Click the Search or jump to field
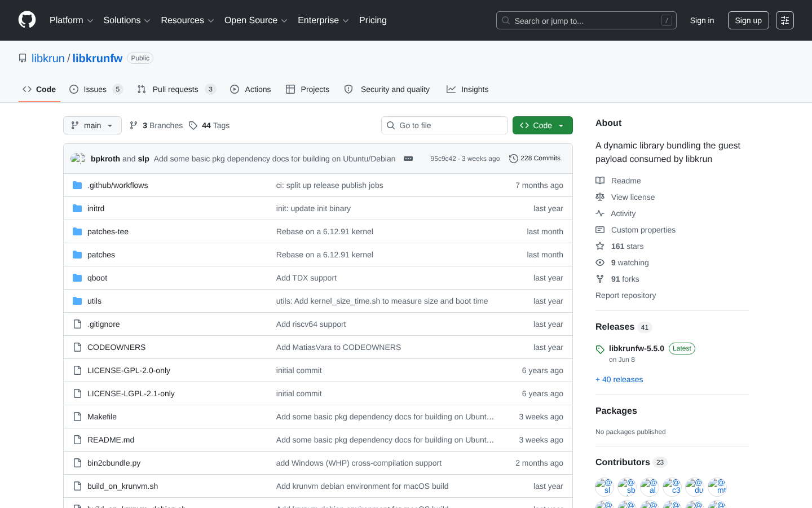Image resolution: width=812 pixels, height=508 pixels. coord(586,20)
